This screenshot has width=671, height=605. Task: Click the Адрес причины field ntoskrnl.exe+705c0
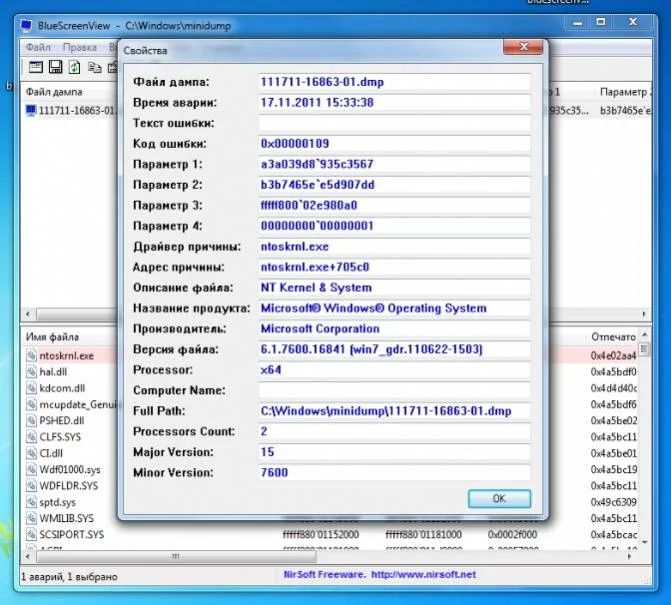tap(395, 267)
